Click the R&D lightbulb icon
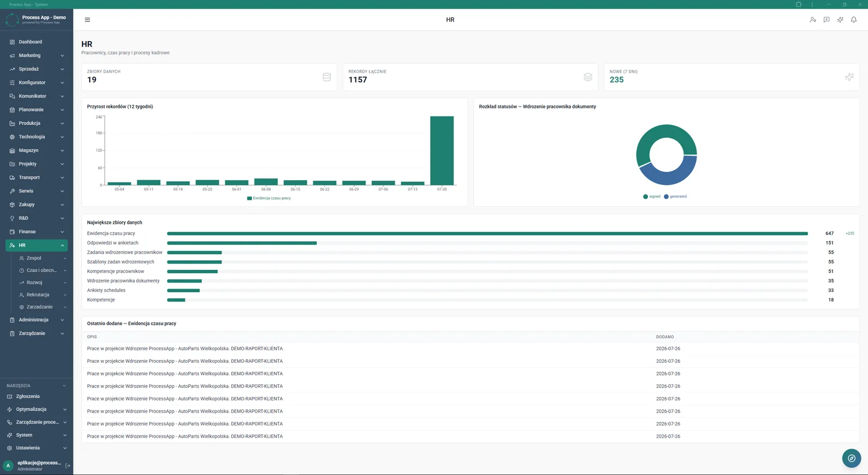Screen dimensions: 868x475 click(x=12, y=218)
